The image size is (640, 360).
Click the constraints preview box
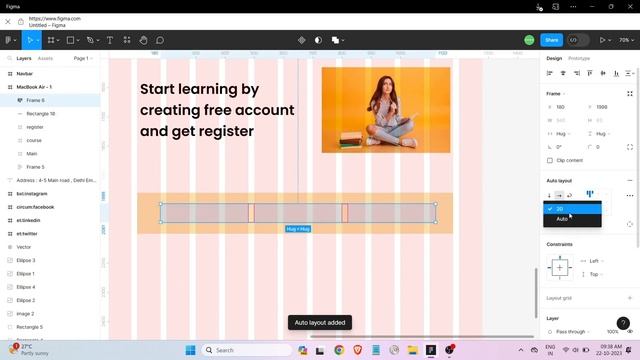coord(560,268)
